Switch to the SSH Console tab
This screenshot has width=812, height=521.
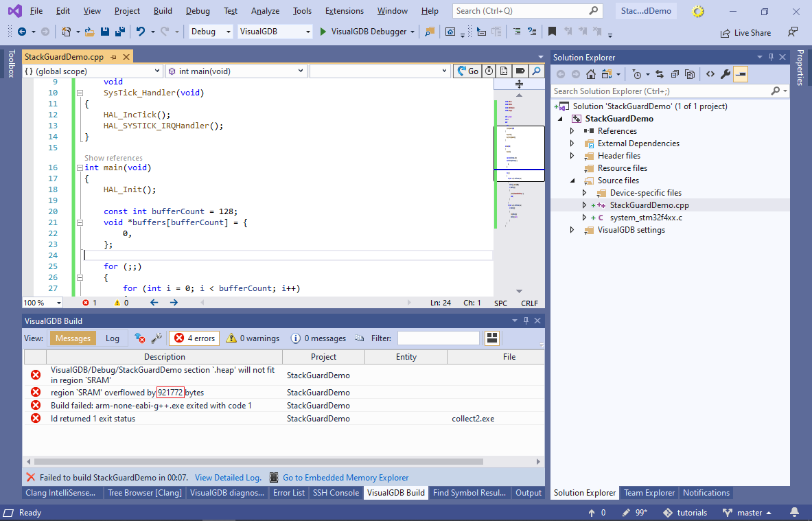point(336,493)
